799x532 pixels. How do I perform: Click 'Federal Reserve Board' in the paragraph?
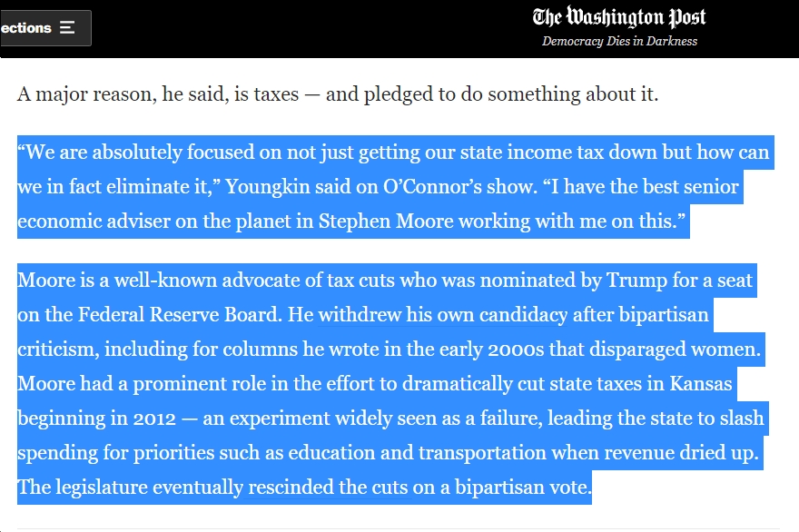click(178, 315)
